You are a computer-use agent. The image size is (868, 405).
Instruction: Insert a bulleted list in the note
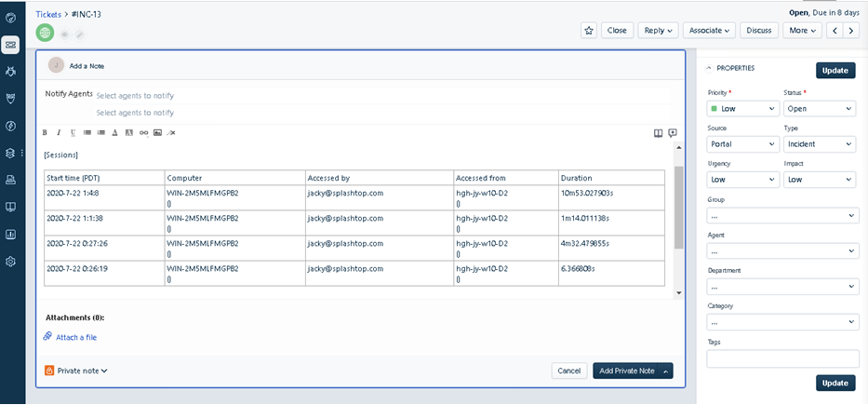(87, 133)
